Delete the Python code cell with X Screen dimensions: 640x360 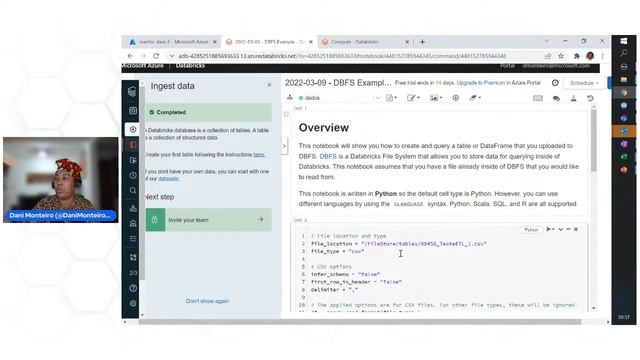[576, 229]
